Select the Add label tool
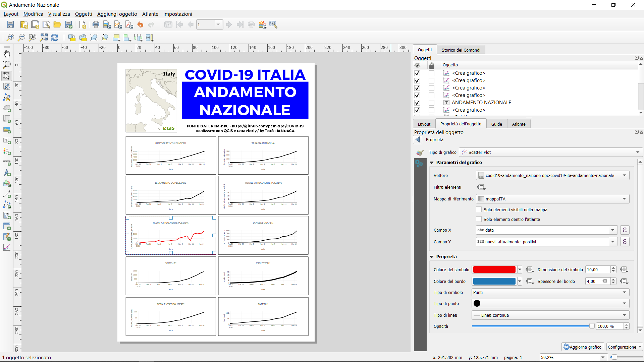The height and width of the screenshot is (362, 644). click(x=7, y=140)
